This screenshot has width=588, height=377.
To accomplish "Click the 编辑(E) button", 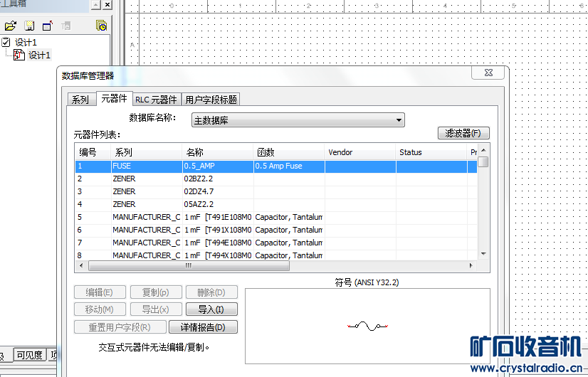I will coord(99,292).
